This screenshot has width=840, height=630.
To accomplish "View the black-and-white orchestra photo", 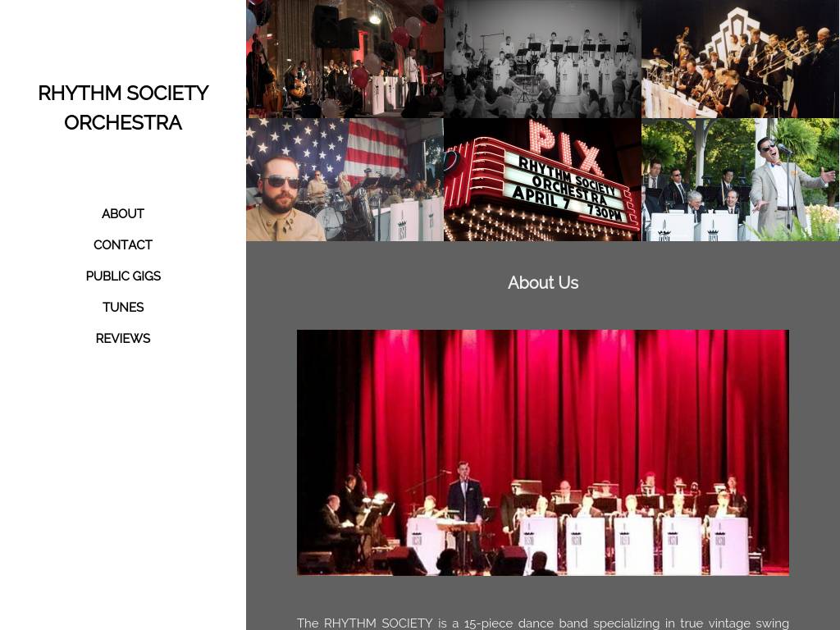I will click(x=543, y=59).
